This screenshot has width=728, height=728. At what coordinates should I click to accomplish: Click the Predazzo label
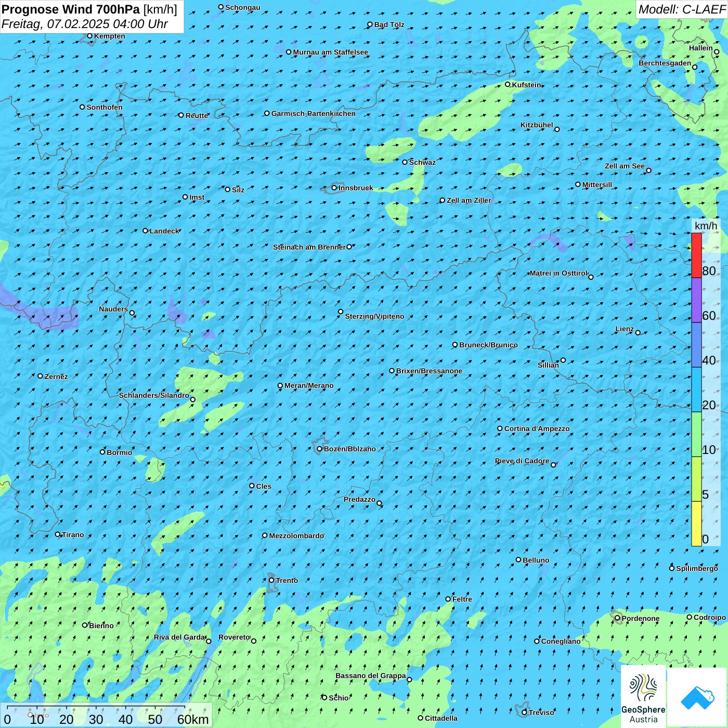(359, 499)
